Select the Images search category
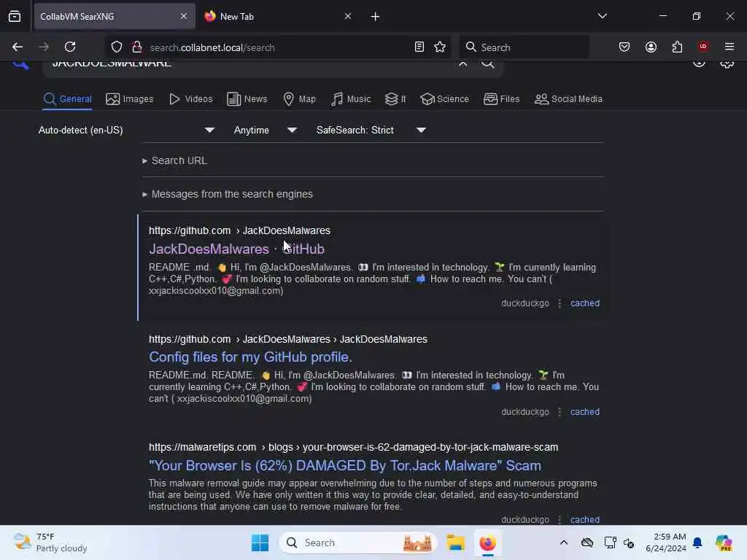747x560 pixels. coord(130,99)
